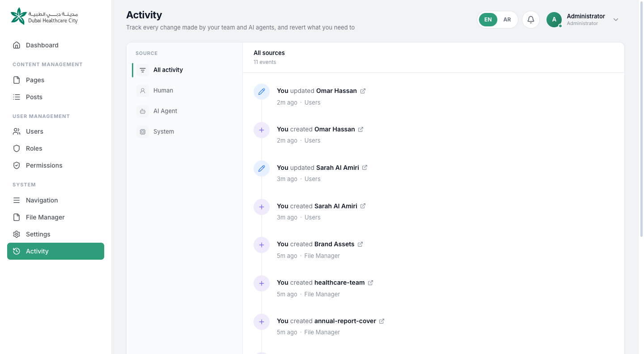
Task: Click the System chip icon
Action: coord(143,132)
